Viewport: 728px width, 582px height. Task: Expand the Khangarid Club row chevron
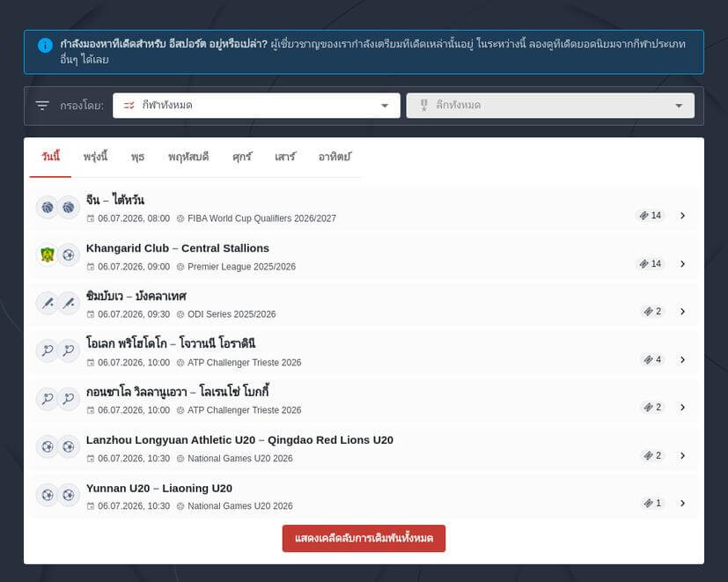[x=682, y=264]
